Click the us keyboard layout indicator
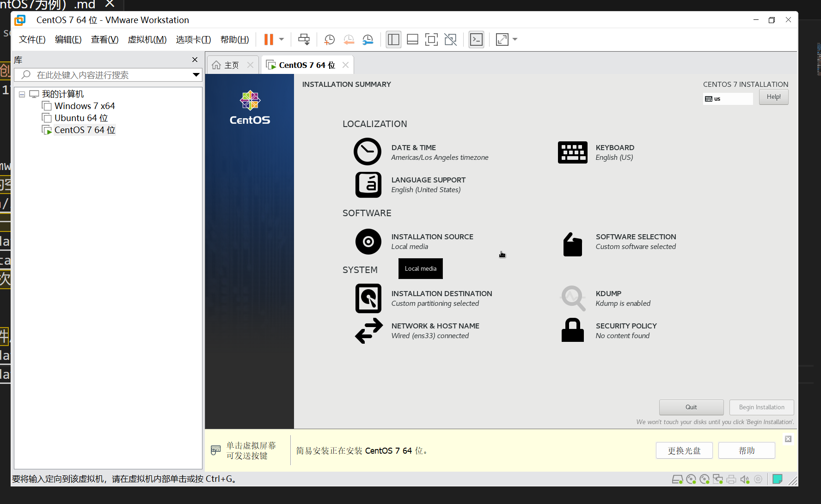 coord(728,99)
